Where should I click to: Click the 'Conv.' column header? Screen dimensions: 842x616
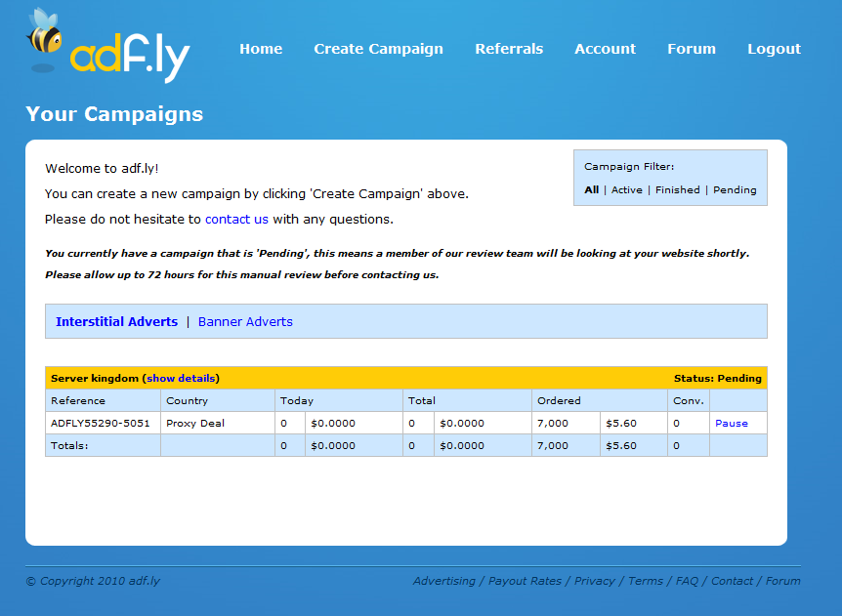pos(689,401)
